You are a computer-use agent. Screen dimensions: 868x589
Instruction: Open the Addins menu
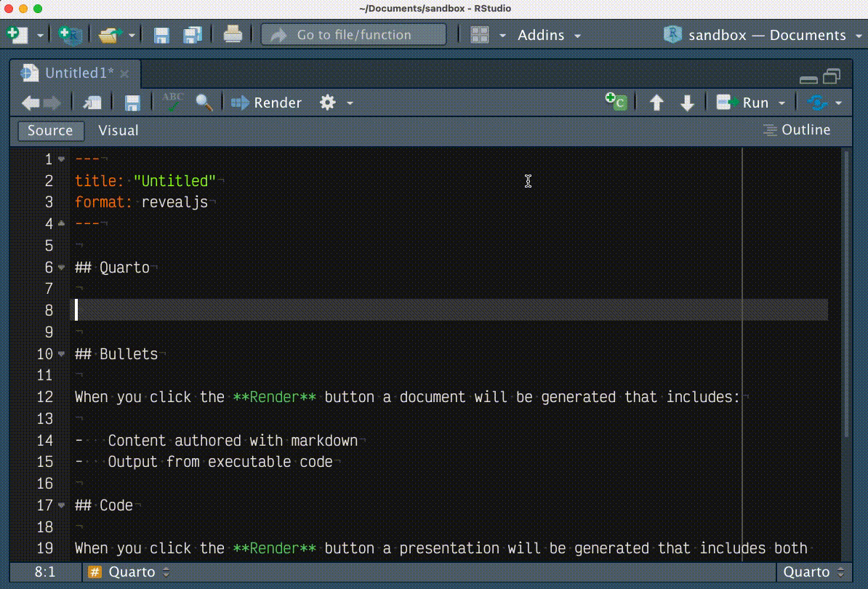click(x=542, y=34)
